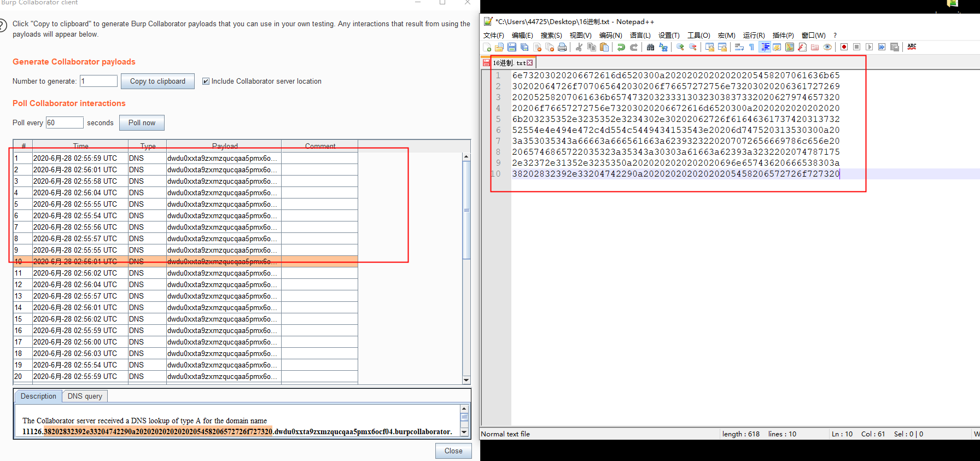Switch to the DNS query tab
Screen dimensions: 980x461
click(x=85, y=396)
